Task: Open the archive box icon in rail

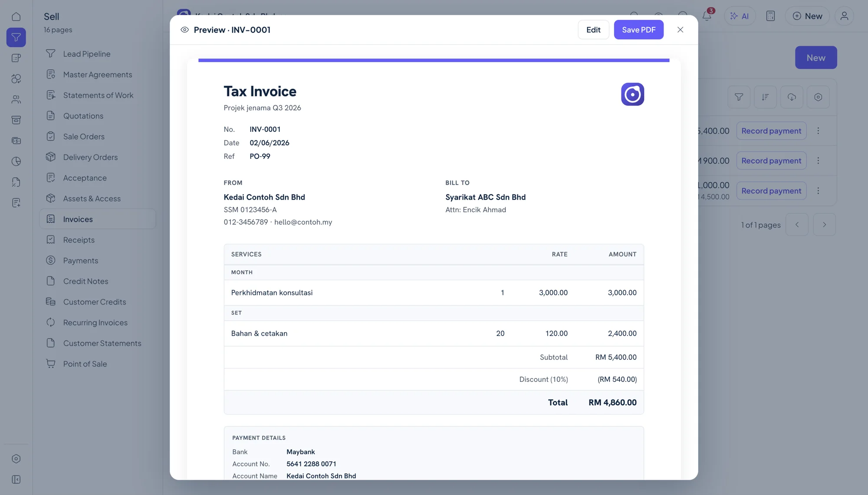Action: (x=16, y=120)
